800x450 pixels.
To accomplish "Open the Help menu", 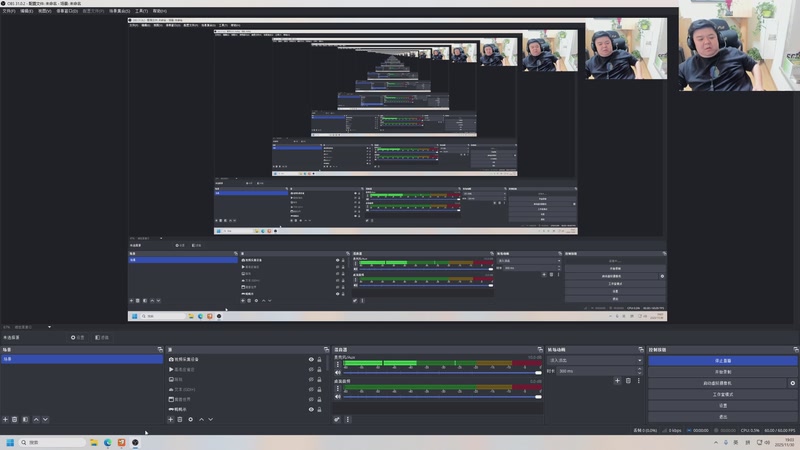I will [160, 11].
